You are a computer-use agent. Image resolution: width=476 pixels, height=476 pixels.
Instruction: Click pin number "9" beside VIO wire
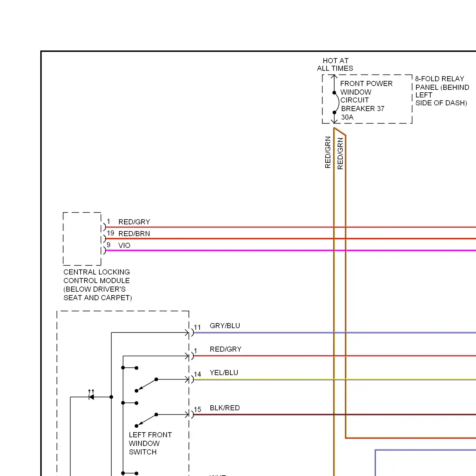pyautogui.click(x=109, y=245)
